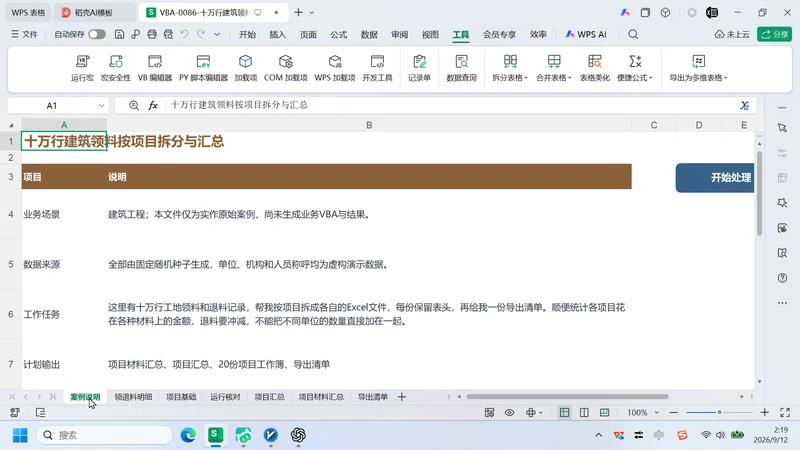The width and height of the screenshot is (800, 450).
Task: Open WPS 加载项
Action: 335,68
